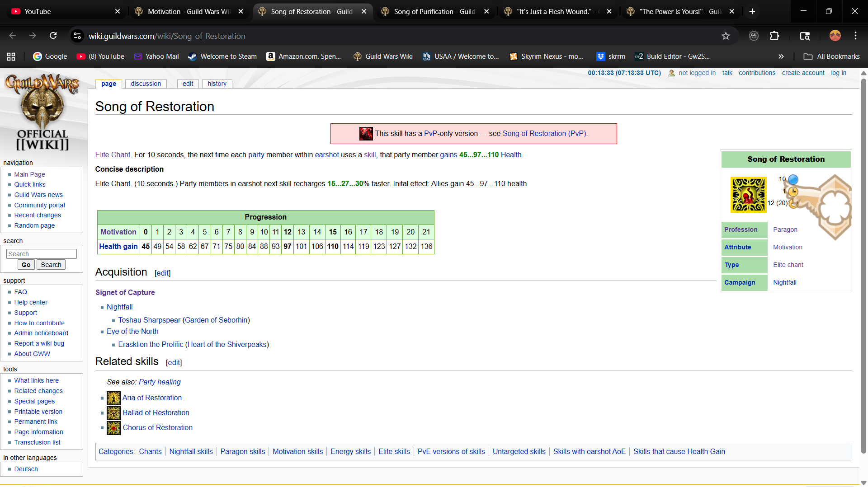Image resolution: width=868 pixels, height=487 pixels.
Task: Open the Erasklion the Prolific link
Action: tap(151, 344)
